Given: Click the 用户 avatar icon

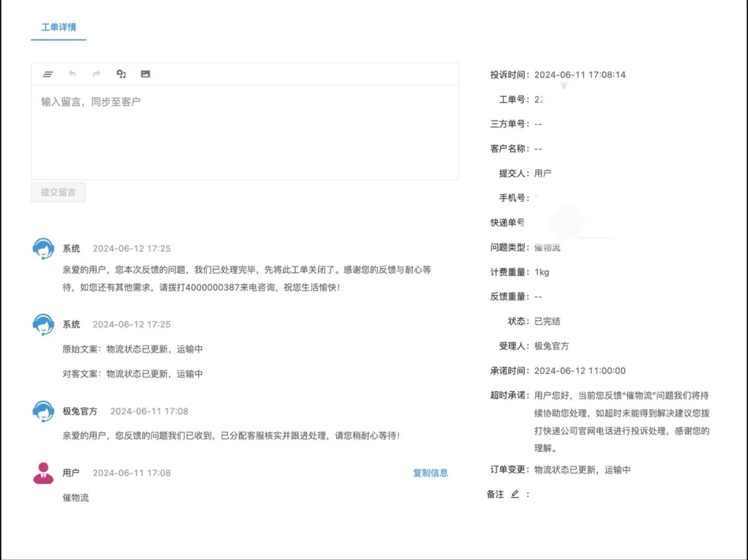Looking at the screenshot, I should [x=44, y=473].
